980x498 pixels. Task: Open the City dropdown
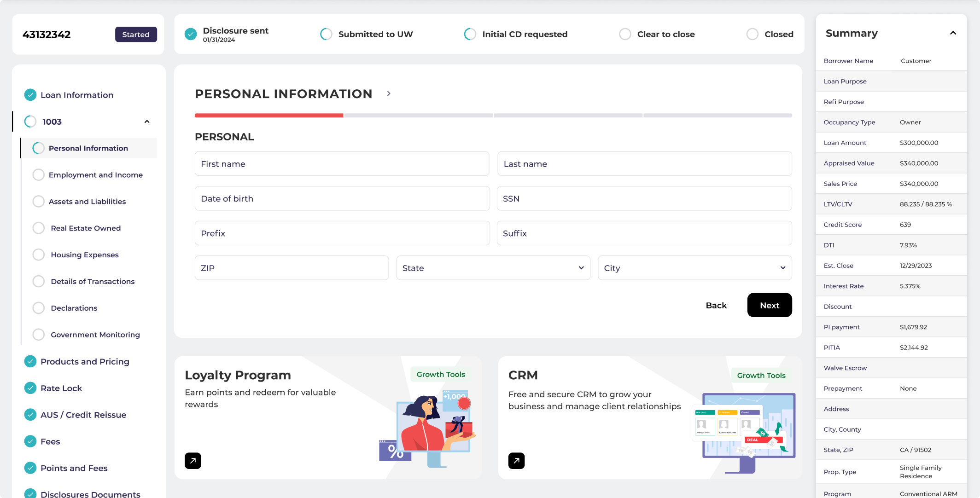tap(694, 268)
